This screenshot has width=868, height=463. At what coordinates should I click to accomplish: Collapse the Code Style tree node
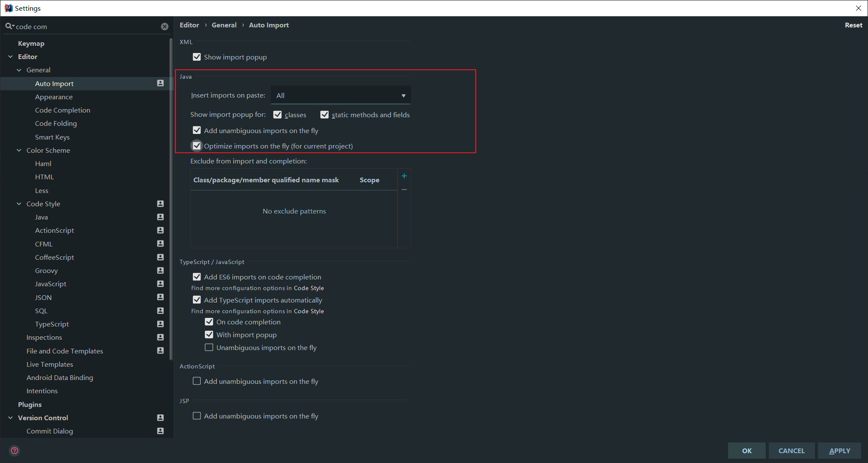[x=19, y=204]
